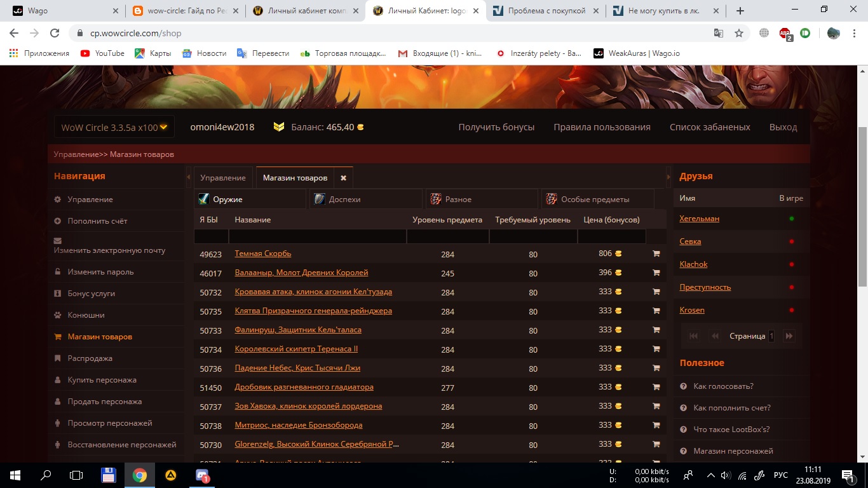Open the Chrome reload button
Screen dimensions: 868x488
tap(55, 33)
